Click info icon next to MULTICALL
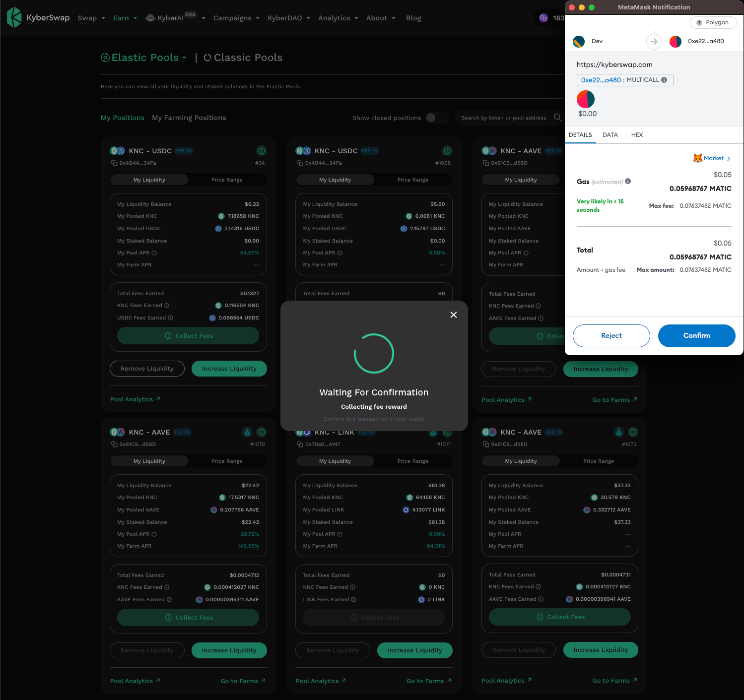Viewport: 744px width, 700px height. pos(664,80)
